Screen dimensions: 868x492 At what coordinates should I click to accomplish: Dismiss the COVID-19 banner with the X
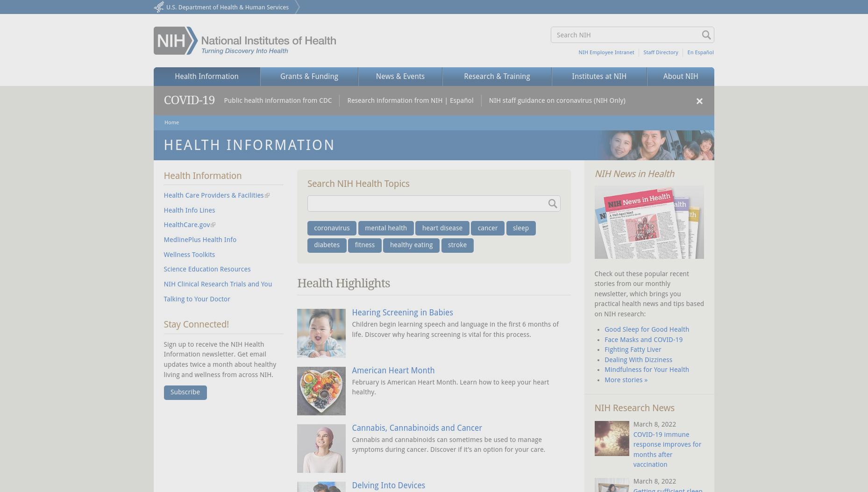click(x=699, y=101)
